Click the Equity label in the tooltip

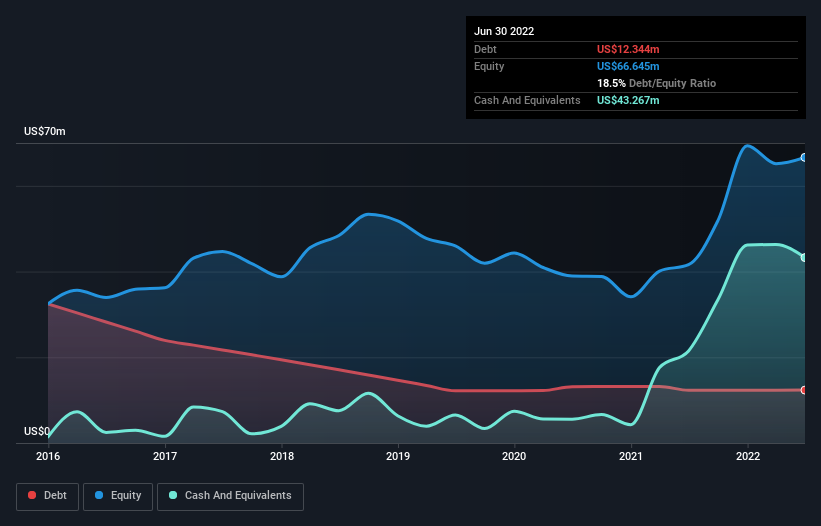[489, 66]
